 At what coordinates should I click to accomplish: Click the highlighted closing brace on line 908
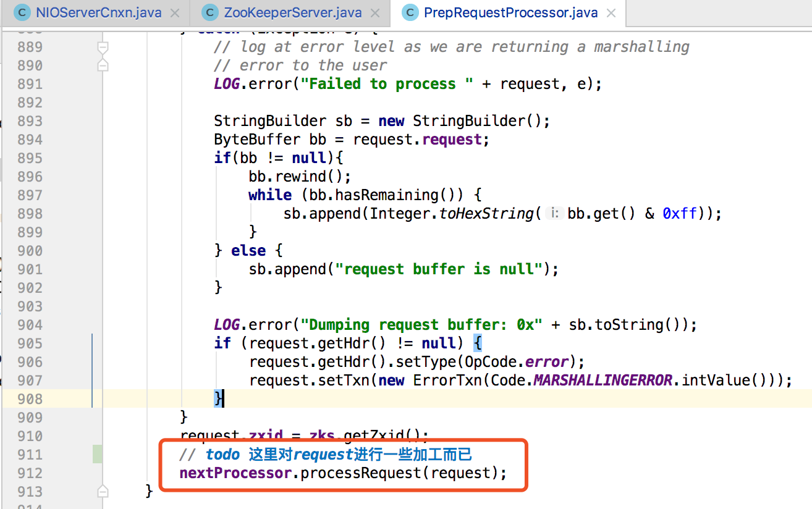pyautogui.click(x=218, y=399)
